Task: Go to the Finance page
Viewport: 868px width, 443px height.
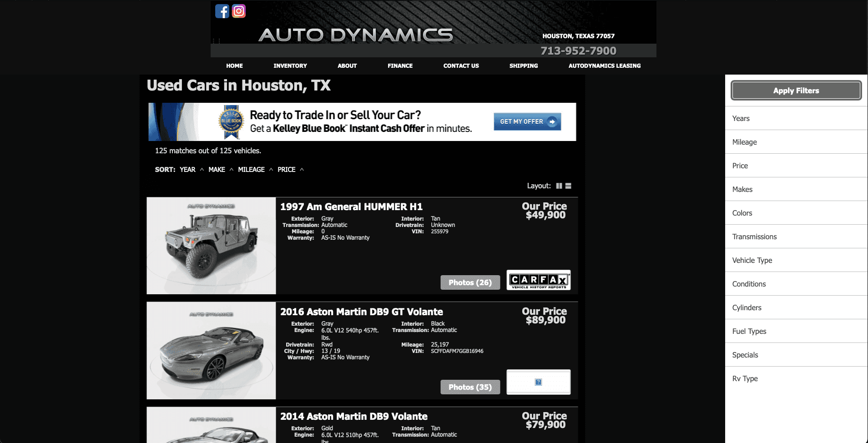Action: pyautogui.click(x=400, y=66)
